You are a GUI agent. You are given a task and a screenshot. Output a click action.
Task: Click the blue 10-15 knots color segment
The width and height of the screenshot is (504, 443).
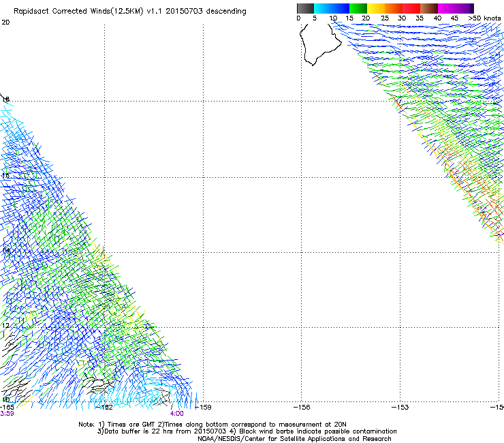click(341, 8)
